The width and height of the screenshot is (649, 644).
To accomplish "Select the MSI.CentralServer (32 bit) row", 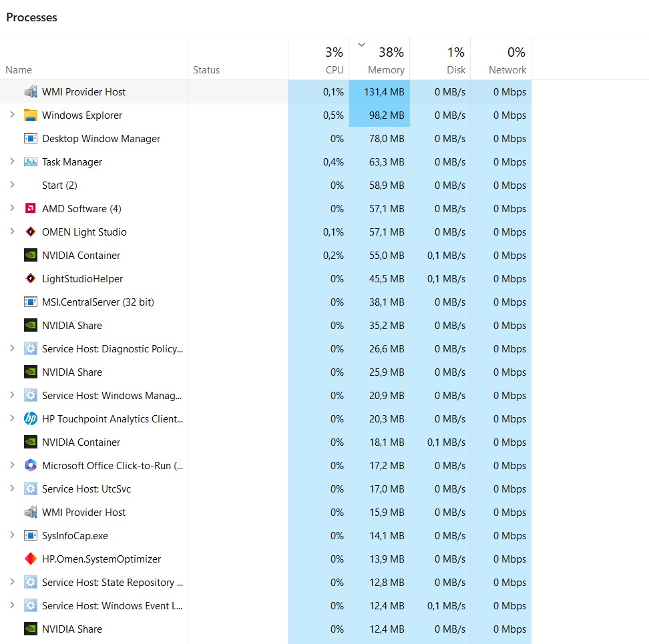I will coord(97,302).
